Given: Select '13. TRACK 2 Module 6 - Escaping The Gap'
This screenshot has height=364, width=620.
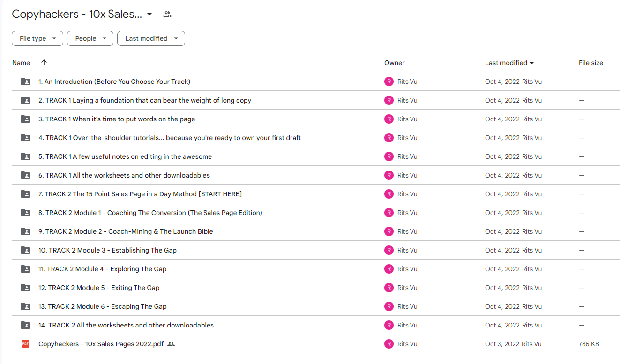Looking at the screenshot, I should click(103, 306).
